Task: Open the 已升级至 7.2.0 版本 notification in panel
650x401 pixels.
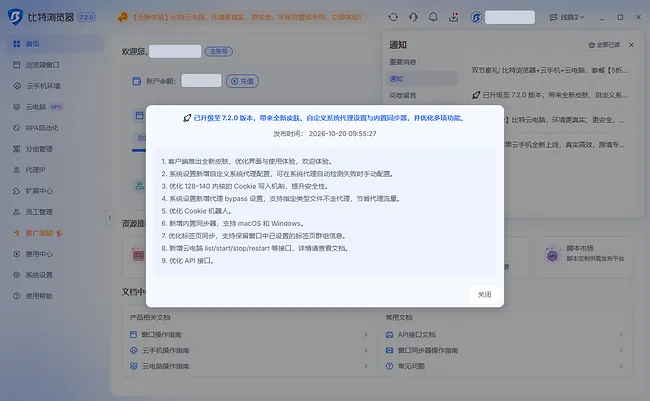Action: [550, 95]
